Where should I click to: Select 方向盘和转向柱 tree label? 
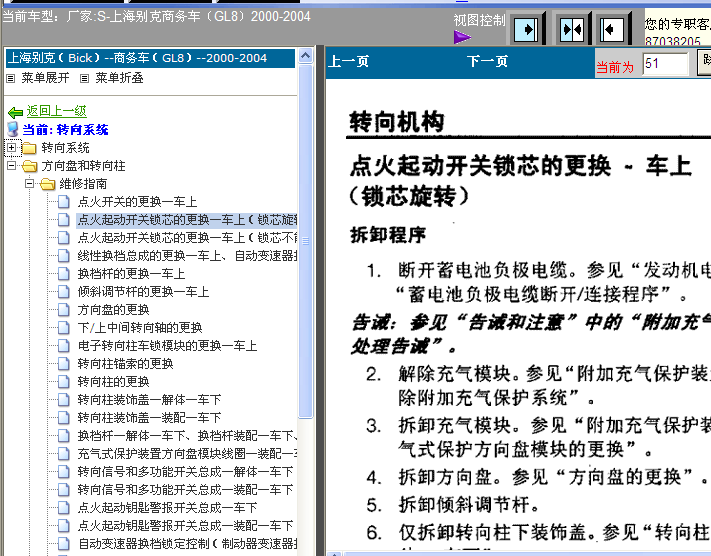pyautogui.click(x=83, y=166)
